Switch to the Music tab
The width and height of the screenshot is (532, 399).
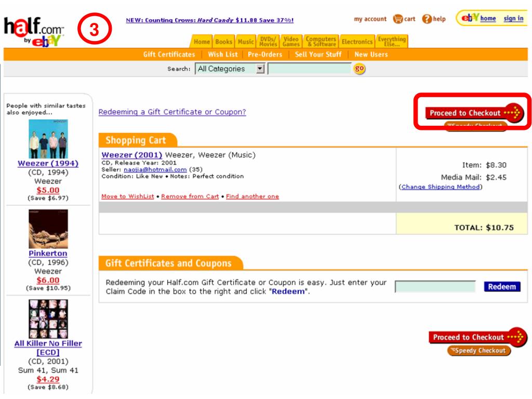pos(246,42)
